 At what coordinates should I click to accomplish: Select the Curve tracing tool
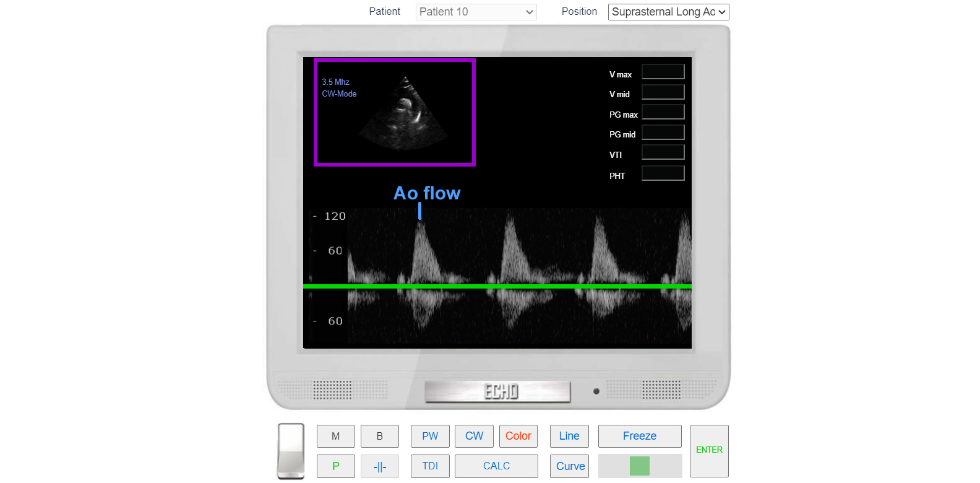tap(570, 466)
